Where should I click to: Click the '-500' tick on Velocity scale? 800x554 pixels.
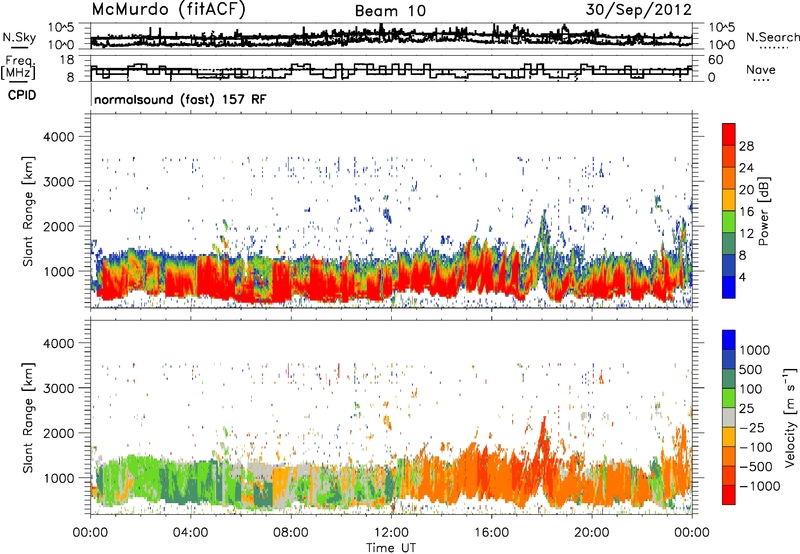pos(757,466)
